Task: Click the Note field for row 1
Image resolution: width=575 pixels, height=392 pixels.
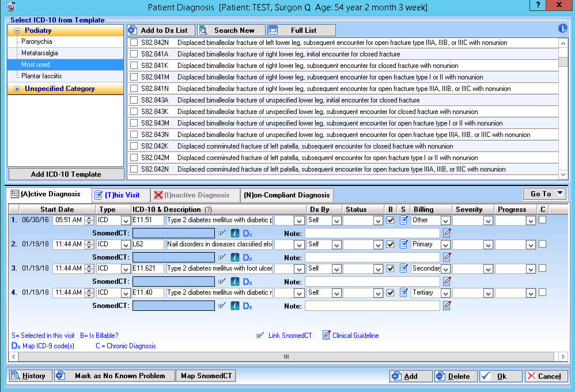Action: tap(372, 233)
